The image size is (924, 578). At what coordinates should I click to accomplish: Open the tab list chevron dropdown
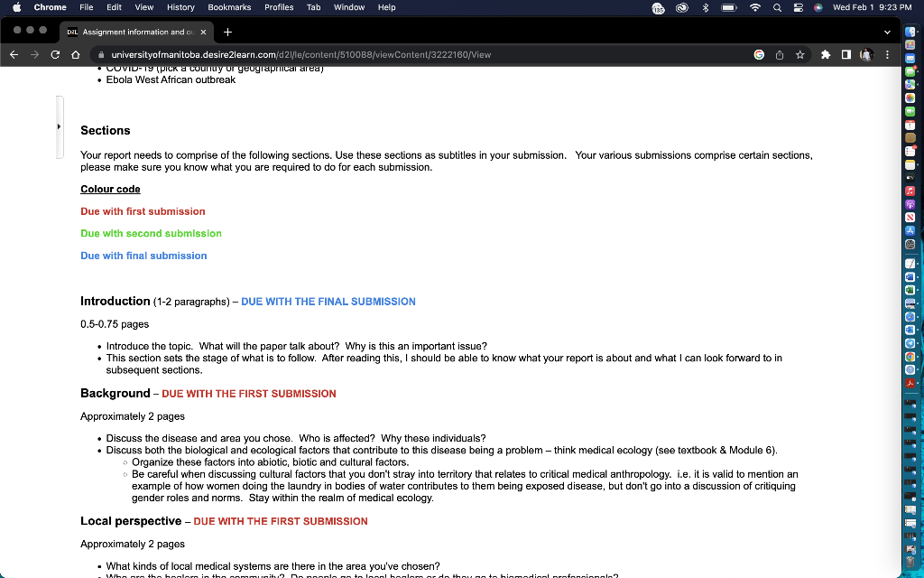click(x=887, y=32)
